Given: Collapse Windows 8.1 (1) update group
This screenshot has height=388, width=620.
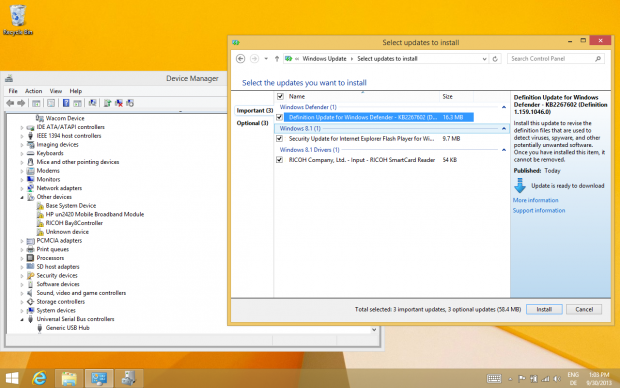Looking at the screenshot, I should pyautogui.click(x=504, y=129).
